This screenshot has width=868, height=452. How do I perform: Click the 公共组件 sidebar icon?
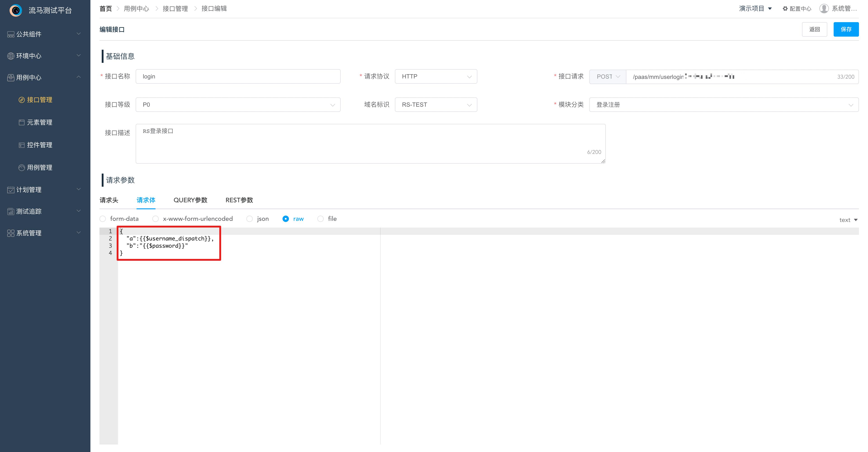click(x=11, y=34)
